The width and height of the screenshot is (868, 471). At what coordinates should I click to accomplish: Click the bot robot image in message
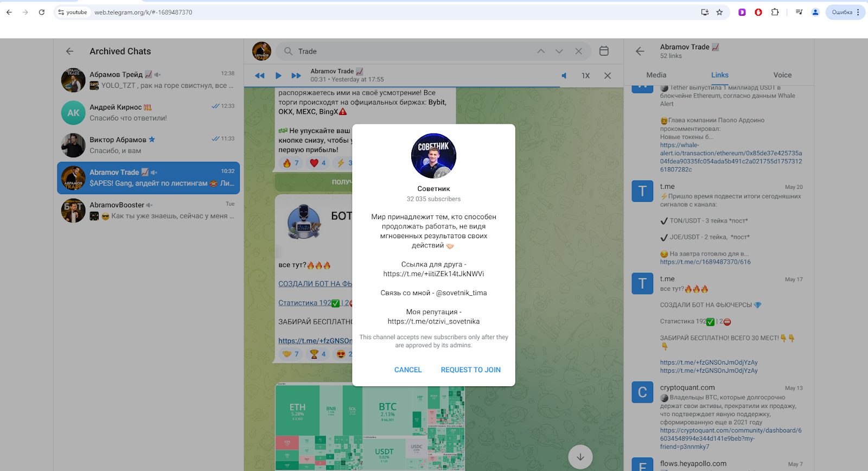pos(304,221)
